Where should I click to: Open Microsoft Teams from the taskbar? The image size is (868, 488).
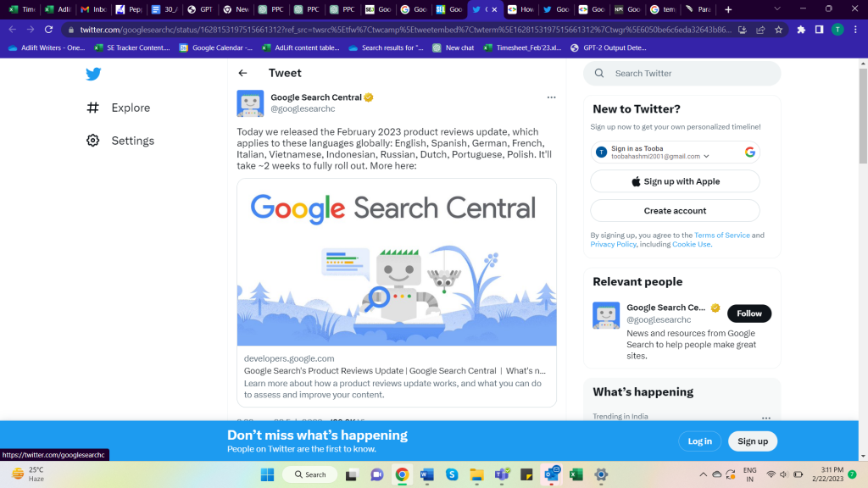tap(502, 474)
